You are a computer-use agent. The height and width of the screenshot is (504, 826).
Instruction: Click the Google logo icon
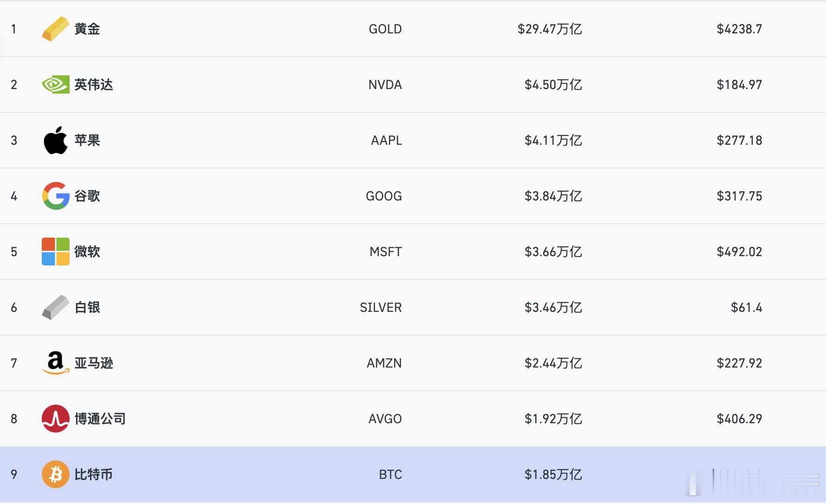[x=55, y=196]
